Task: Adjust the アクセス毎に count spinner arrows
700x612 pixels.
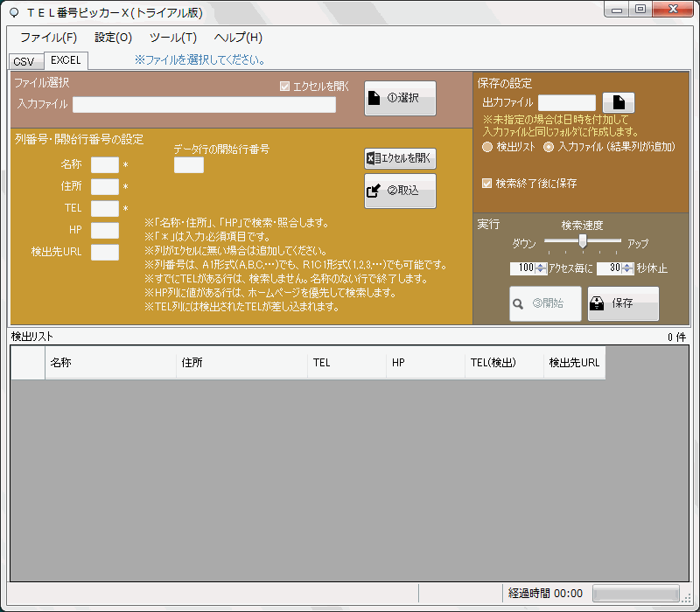Action: pos(541,268)
